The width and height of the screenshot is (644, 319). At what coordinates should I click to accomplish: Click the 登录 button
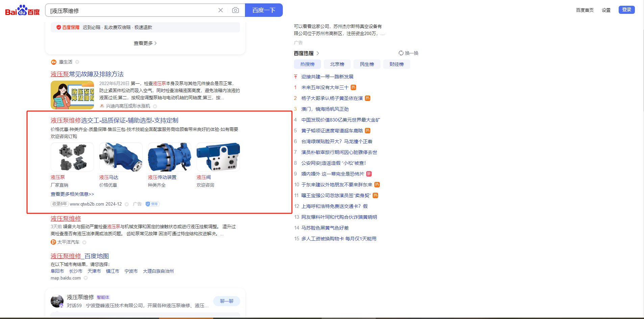point(627,10)
